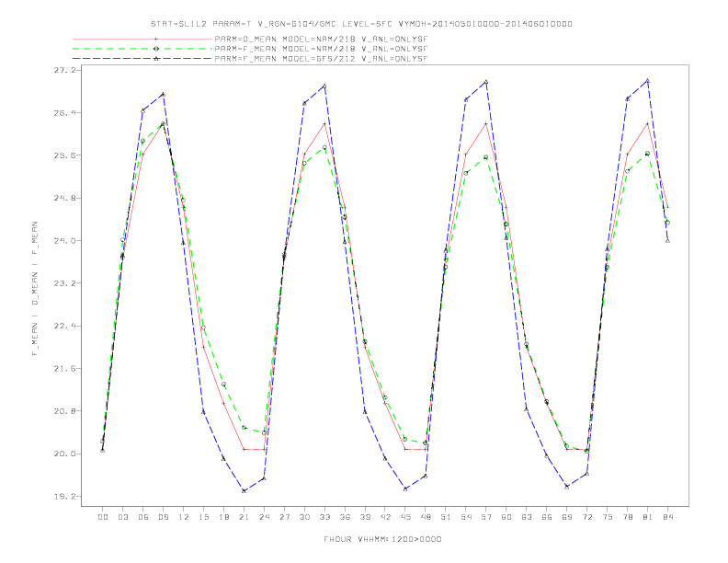Click x-axis hour label 30
This screenshot has width=728, height=563.
(304, 517)
